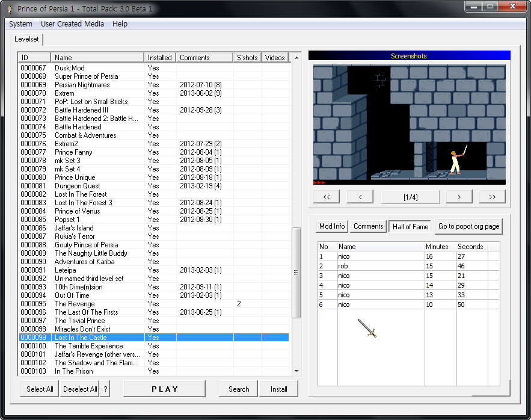Select the Persian Nightmares row
The width and height of the screenshot is (531, 420).
click(x=154, y=85)
